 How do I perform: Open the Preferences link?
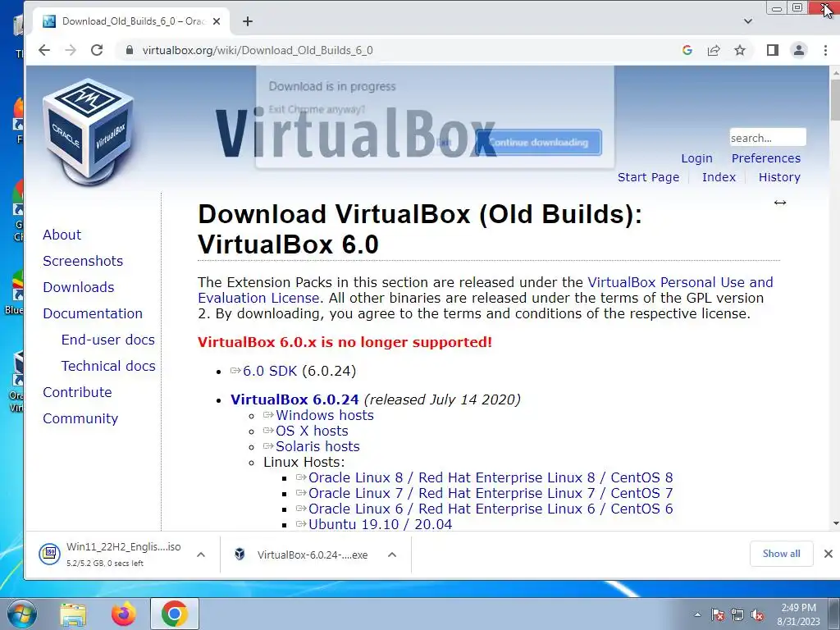765,158
